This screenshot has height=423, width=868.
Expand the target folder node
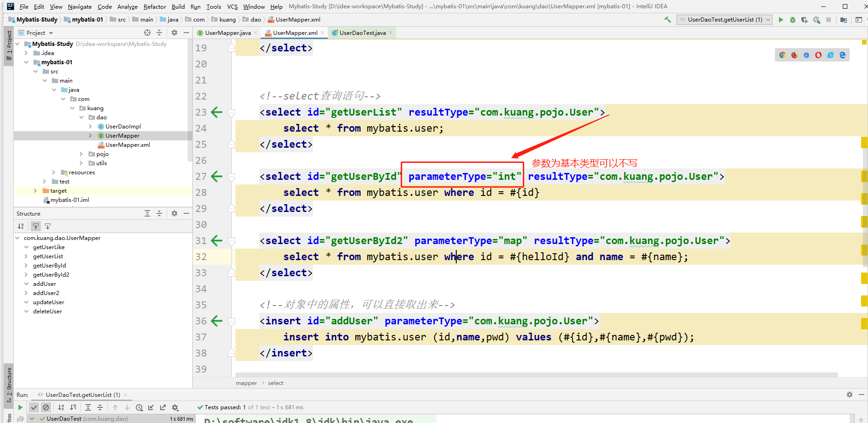point(35,191)
